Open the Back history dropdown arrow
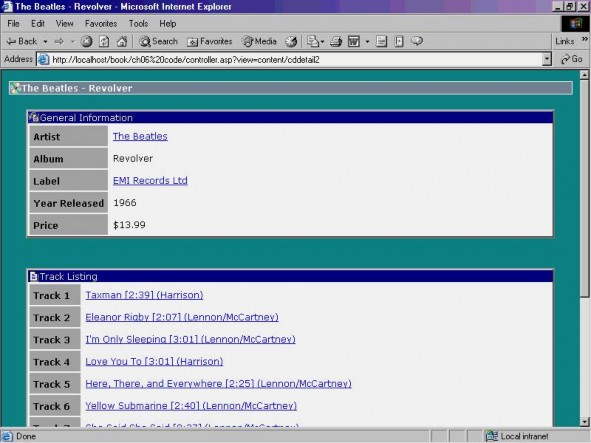The image size is (591, 443). pyautogui.click(x=45, y=41)
